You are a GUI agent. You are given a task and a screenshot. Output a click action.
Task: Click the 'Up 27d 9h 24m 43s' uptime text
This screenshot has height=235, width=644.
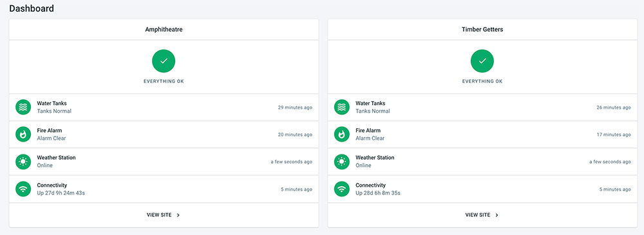click(61, 193)
